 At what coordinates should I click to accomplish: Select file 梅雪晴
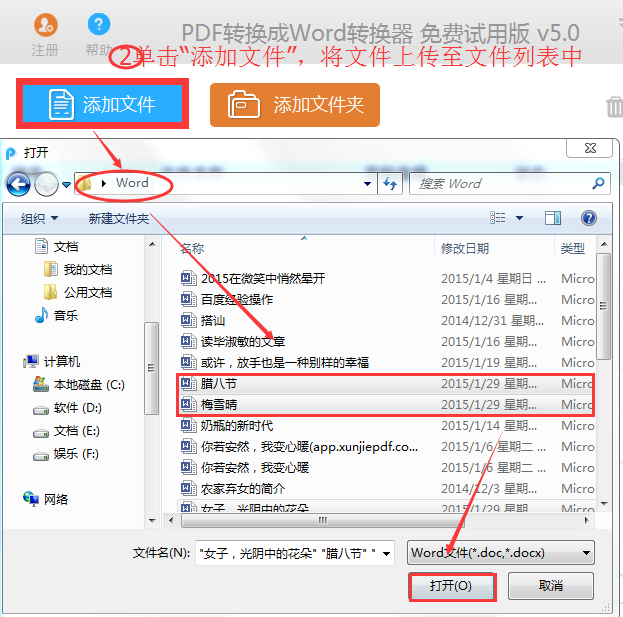click(219, 405)
